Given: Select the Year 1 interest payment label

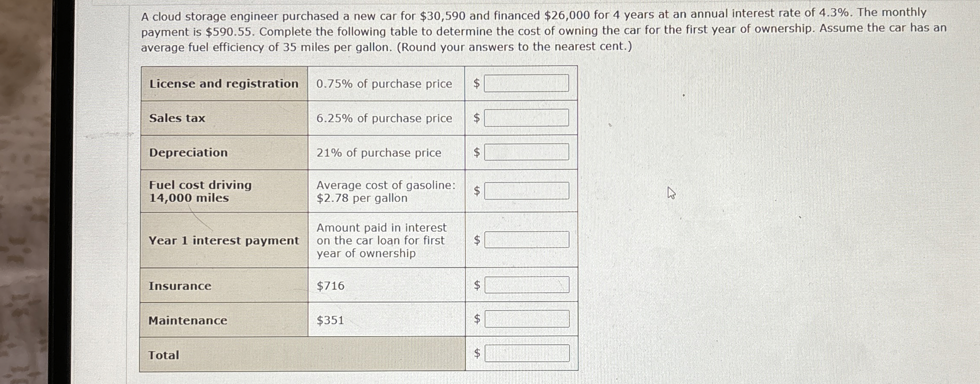Looking at the screenshot, I should [x=224, y=241].
